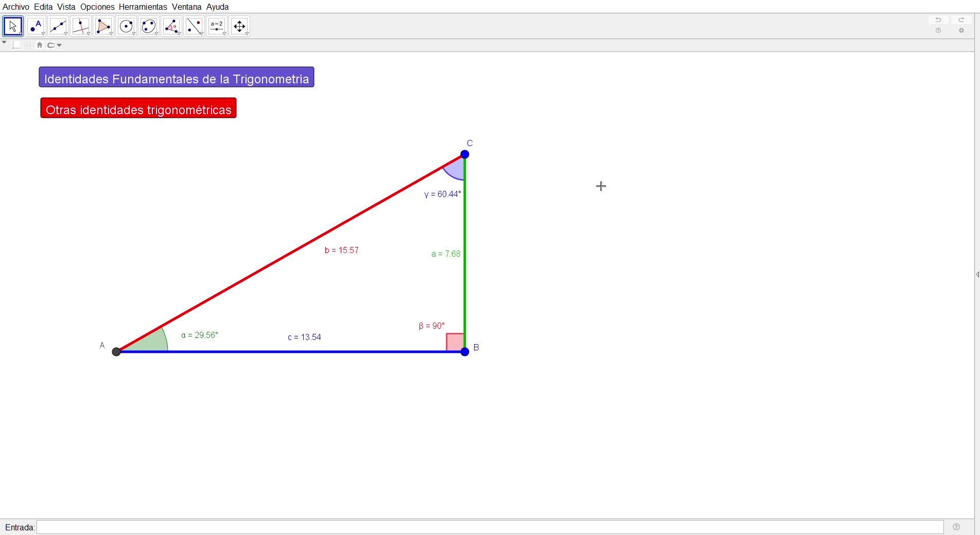Collapse the graphics style bar triangle
Screen dimensions: 980x535
4,43
